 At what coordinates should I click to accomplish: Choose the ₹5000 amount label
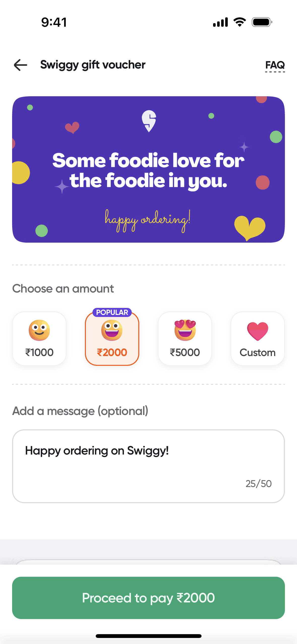[185, 352]
